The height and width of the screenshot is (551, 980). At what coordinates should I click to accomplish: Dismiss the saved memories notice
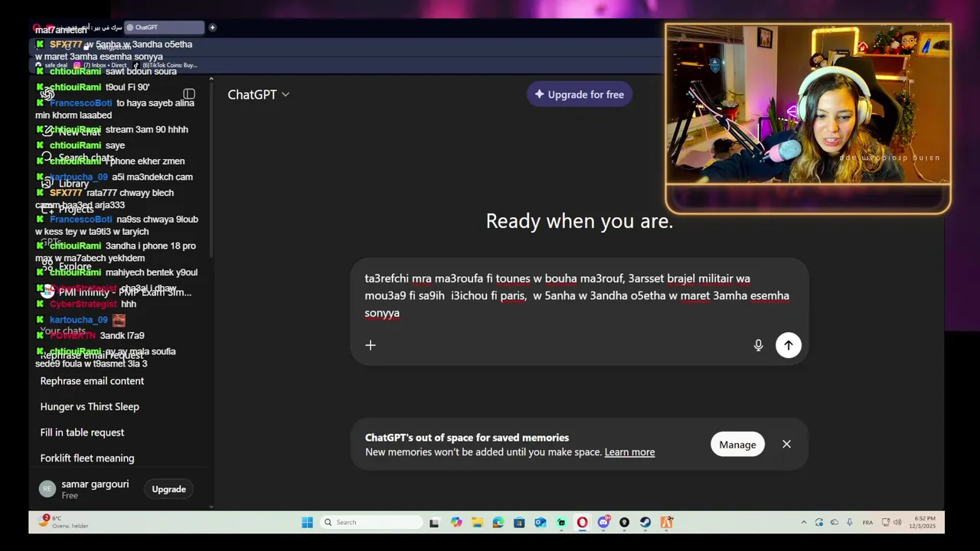coord(786,444)
